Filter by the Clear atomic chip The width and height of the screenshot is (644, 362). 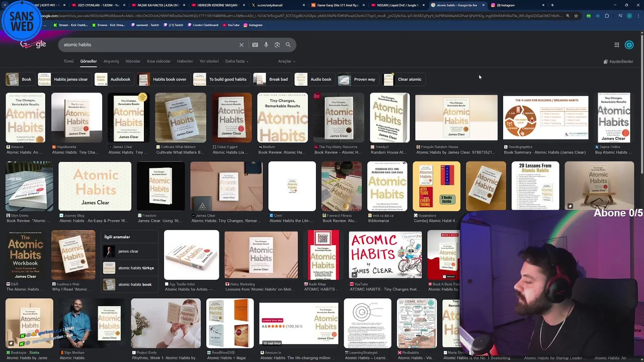[x=403, y=79]
